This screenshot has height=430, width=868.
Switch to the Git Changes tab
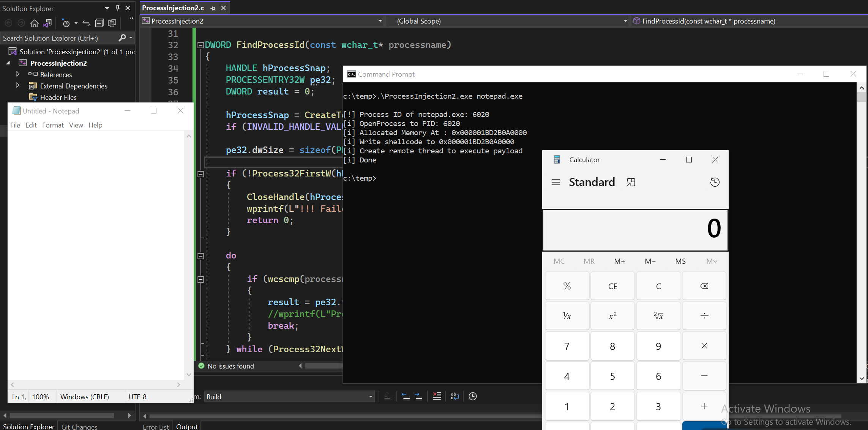point(79,426)
